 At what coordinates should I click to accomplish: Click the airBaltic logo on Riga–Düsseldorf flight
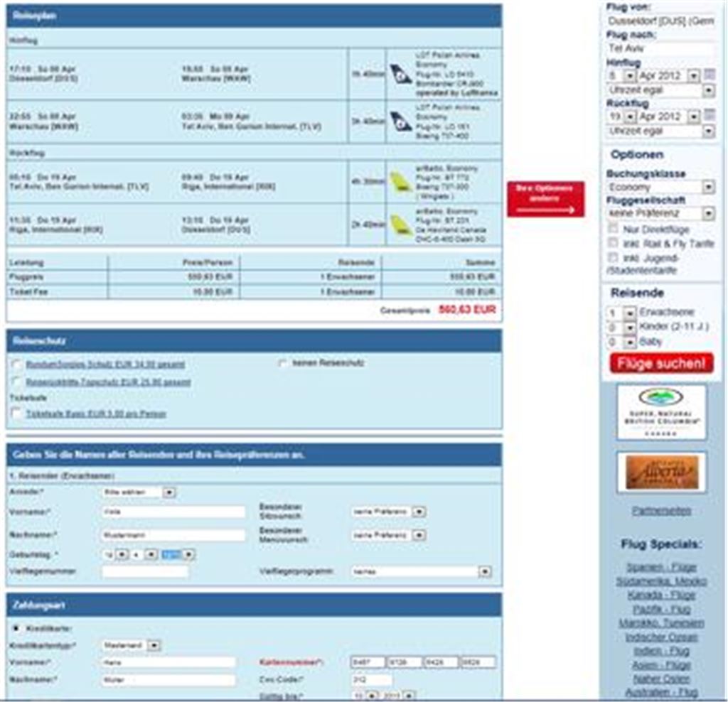[400, 225]
